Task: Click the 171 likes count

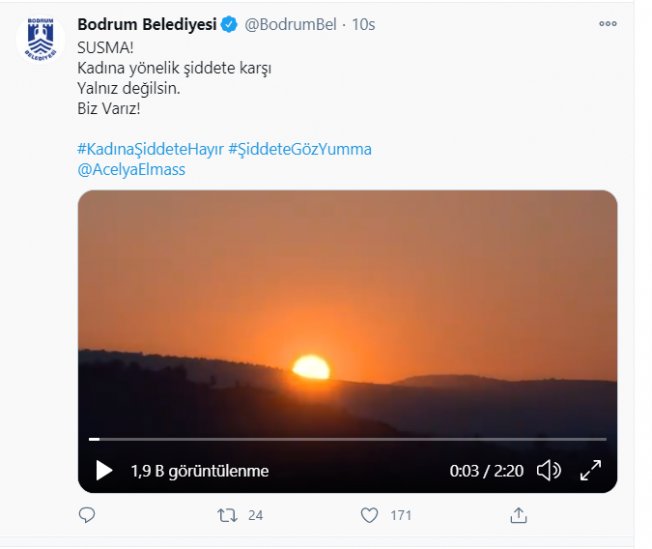Action: coord(401,515)
